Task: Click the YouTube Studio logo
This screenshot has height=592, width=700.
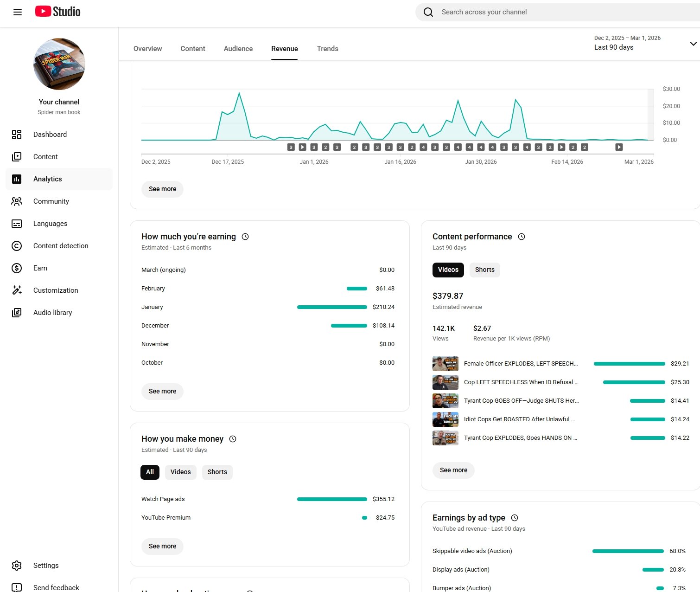Action: point(58,12)
